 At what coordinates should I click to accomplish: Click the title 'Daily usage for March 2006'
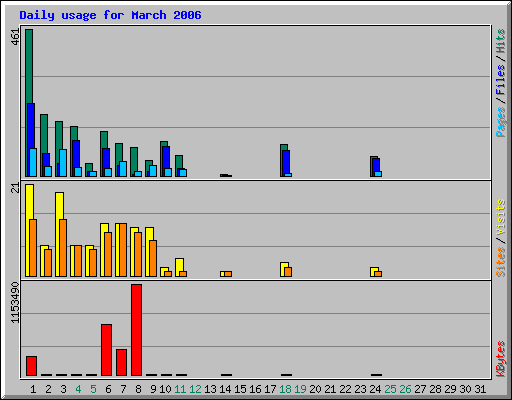(x=110, y=15)
